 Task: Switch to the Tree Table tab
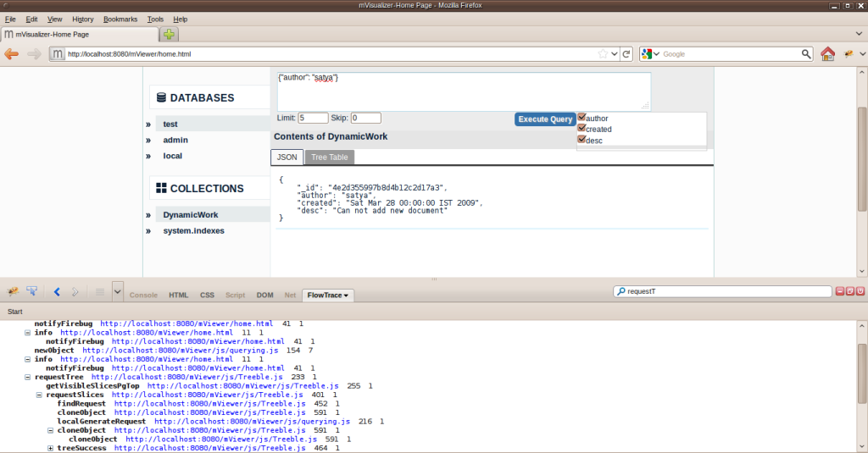click(x=330, y=157)
